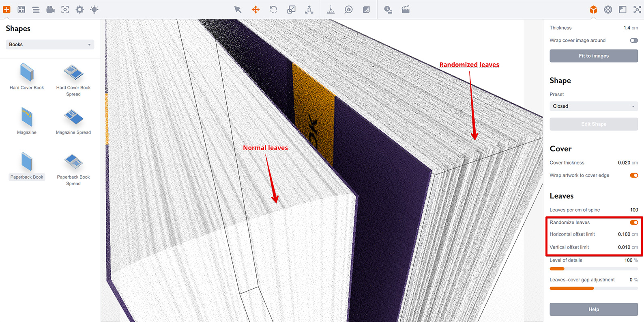
Task: Select the arrow pointer tool
Action: pyautogui.click(x=238, y=9)
